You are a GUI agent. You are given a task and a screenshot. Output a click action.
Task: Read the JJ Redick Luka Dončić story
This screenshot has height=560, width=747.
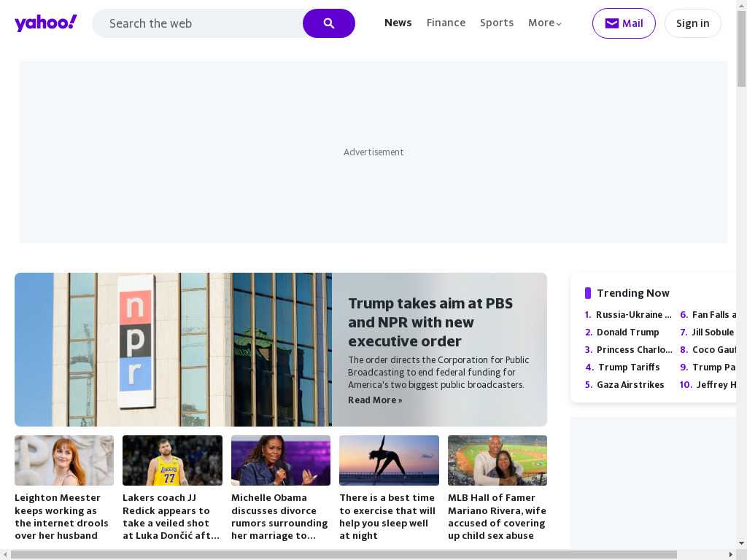pos(171,517)
